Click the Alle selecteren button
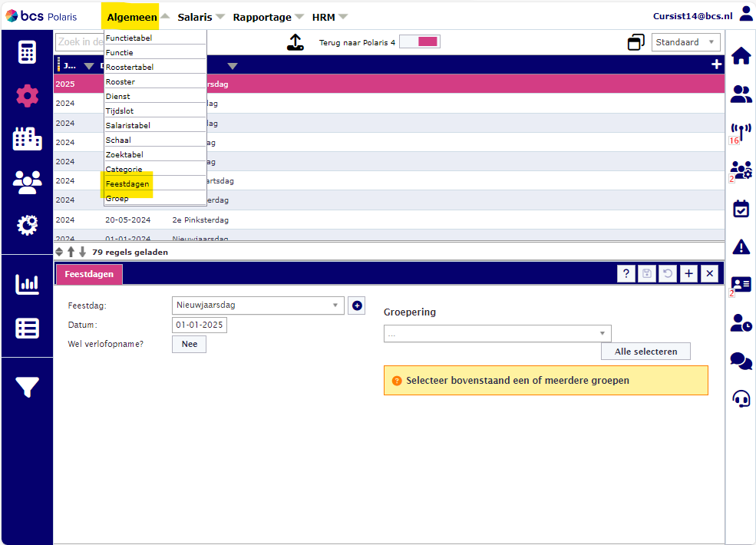The height and width of the screenshot is (545, 756). (x=645, y=351)
